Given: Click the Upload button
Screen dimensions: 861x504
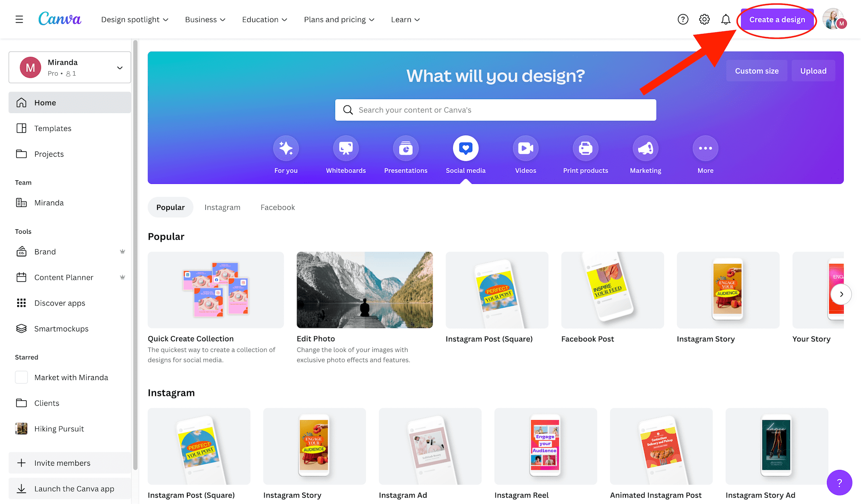Looking at the screenshot, I should [x=813, y=70].
